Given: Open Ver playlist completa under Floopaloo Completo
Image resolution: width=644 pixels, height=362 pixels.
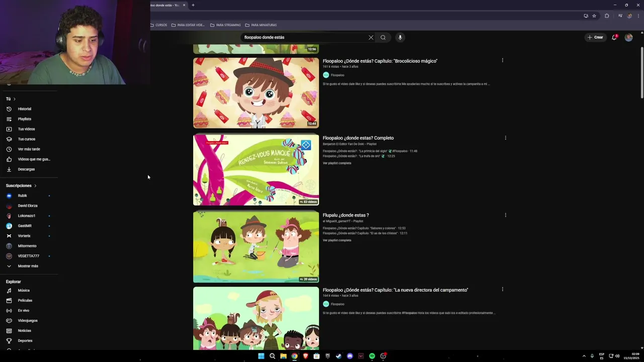Looking at the screenshot, I should click(337, 163).
